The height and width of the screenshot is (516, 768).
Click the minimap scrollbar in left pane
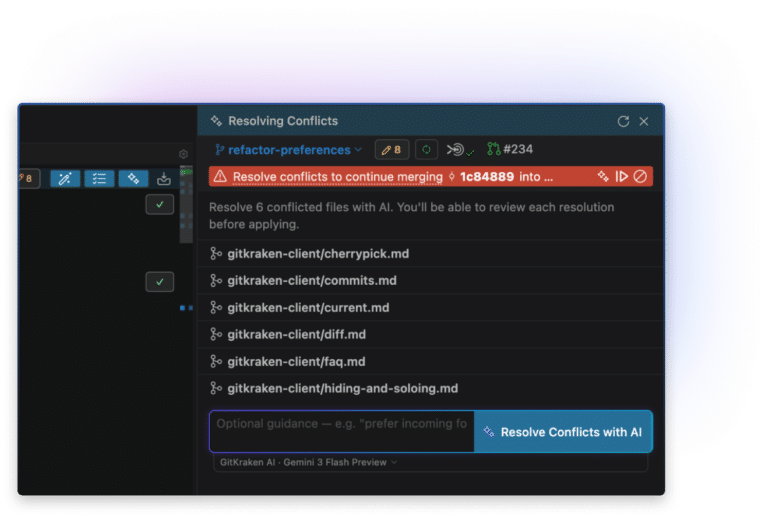[x=186, y=205]
